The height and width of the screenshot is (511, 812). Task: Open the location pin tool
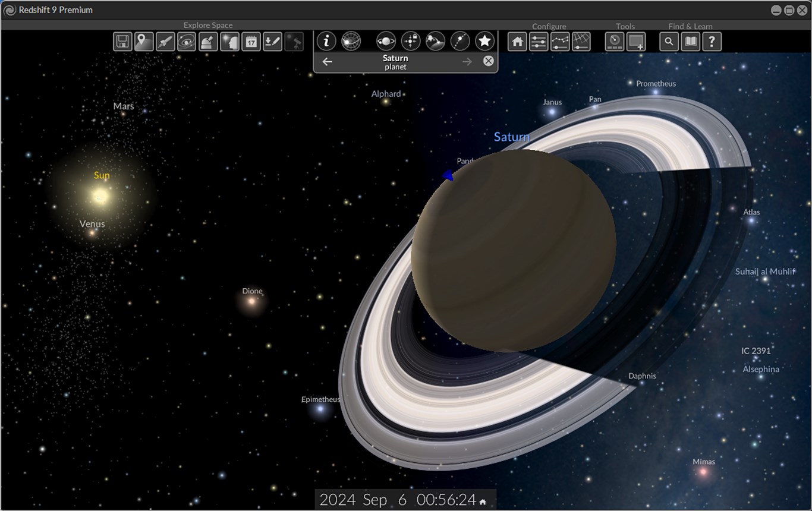[x=144, y=42]
